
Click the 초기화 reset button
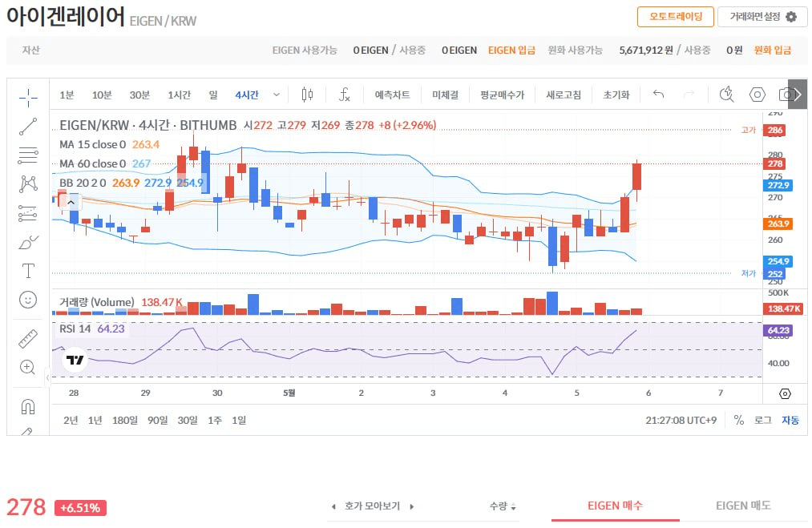(616, 95)
